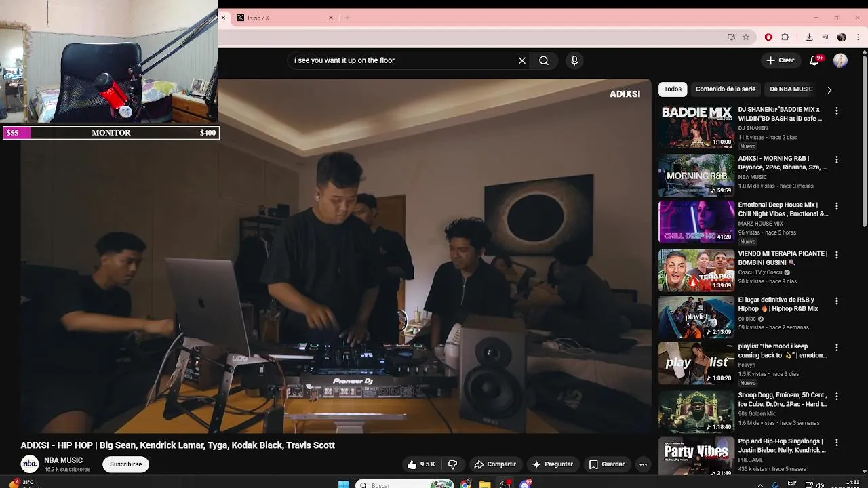Open Snoop Dogg, Eminem, 50 Cent video title

783,399
